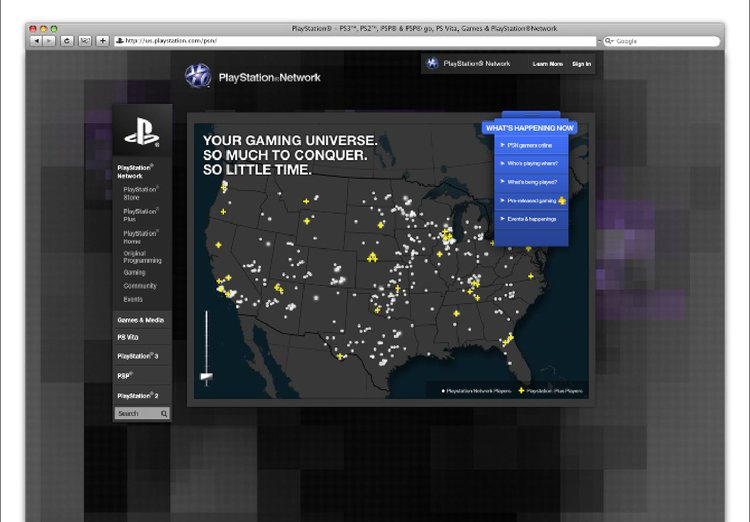
Task: Open PlayStation Store in the sidebar
Action: pos(141,193)
